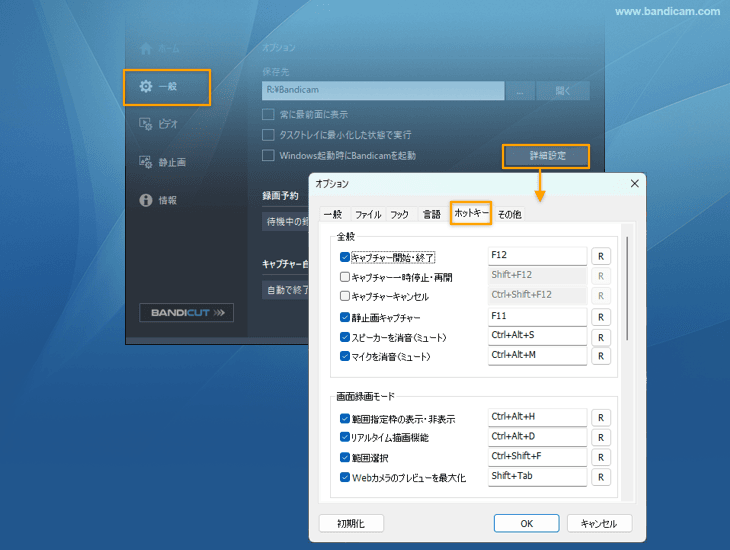Enable 常に最前面に表示 checkbox

pos(268,115)
